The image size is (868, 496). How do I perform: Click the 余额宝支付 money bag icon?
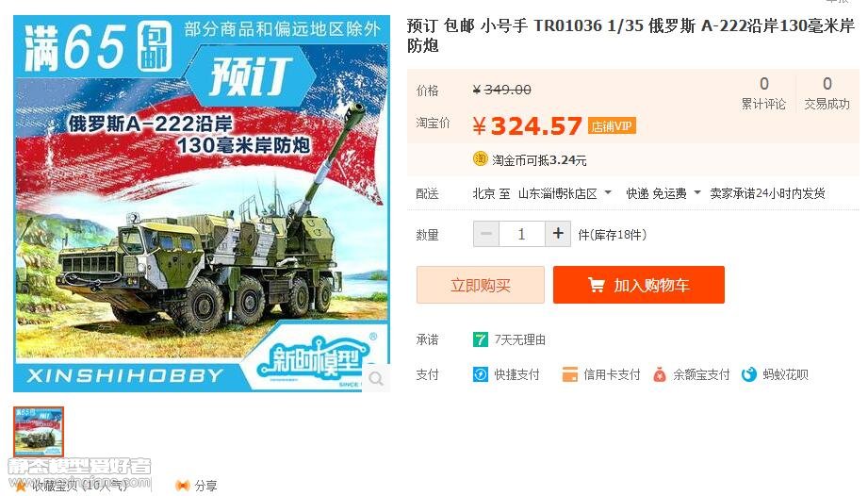[x=659, y=374]
